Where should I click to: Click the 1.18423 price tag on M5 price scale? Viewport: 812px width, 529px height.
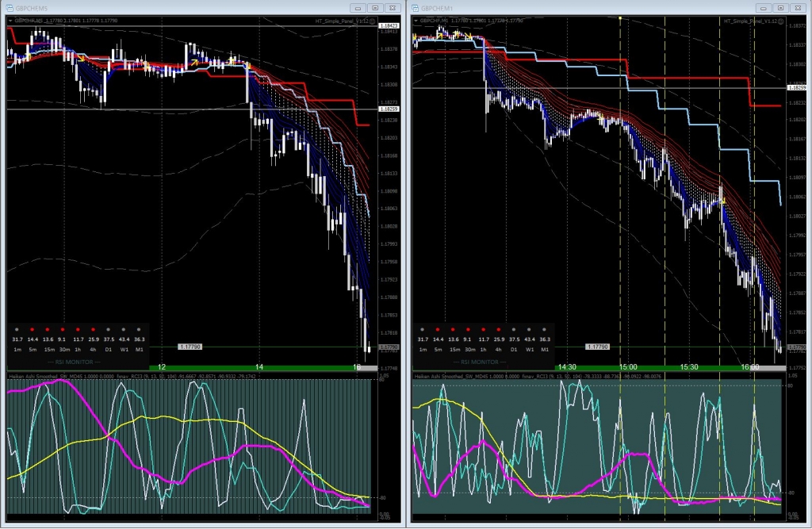coord(389,26)
